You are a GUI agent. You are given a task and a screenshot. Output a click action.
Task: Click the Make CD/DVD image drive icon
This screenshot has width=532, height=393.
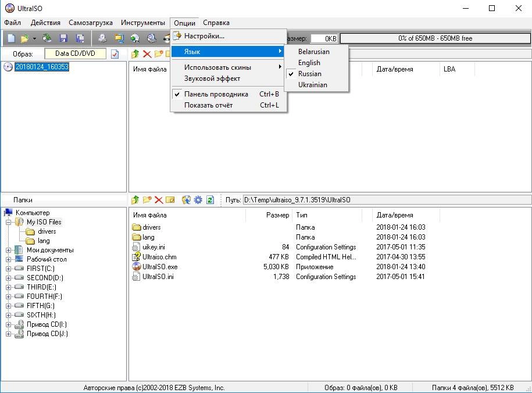(102, 38)
